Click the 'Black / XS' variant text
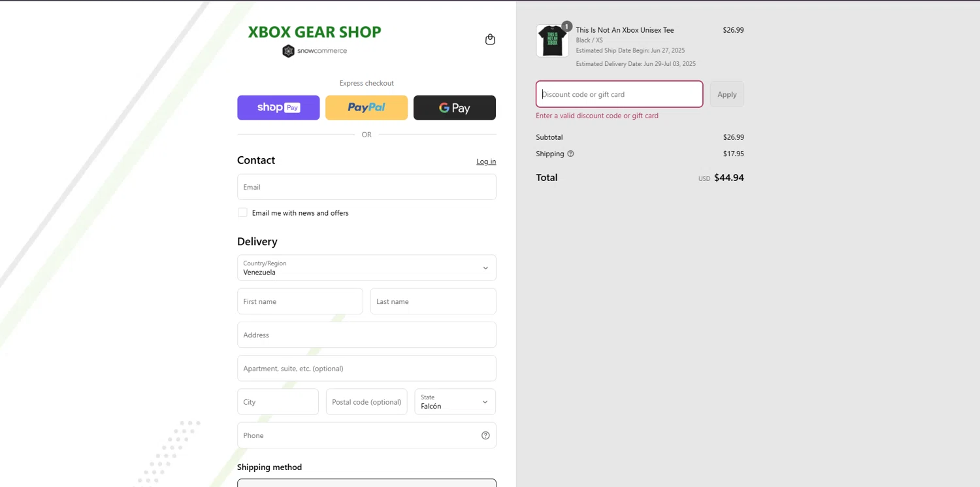The image size is (980, 487). pos(589,41)
